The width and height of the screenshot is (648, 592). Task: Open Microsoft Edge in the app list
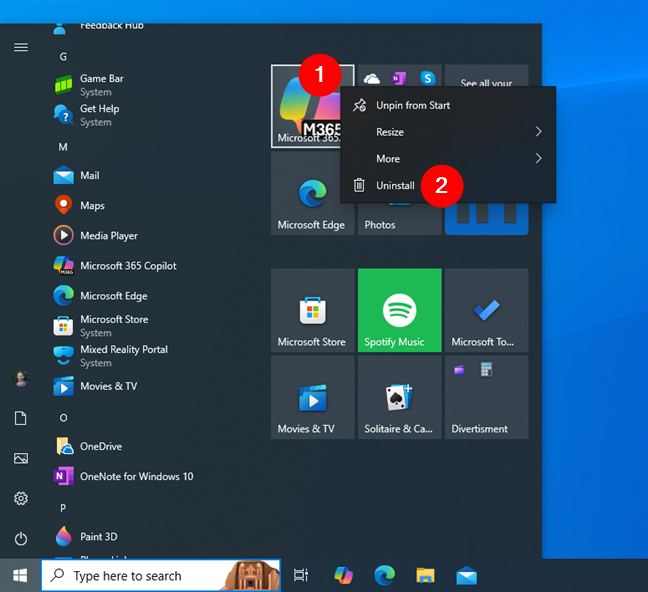(114, 296)
